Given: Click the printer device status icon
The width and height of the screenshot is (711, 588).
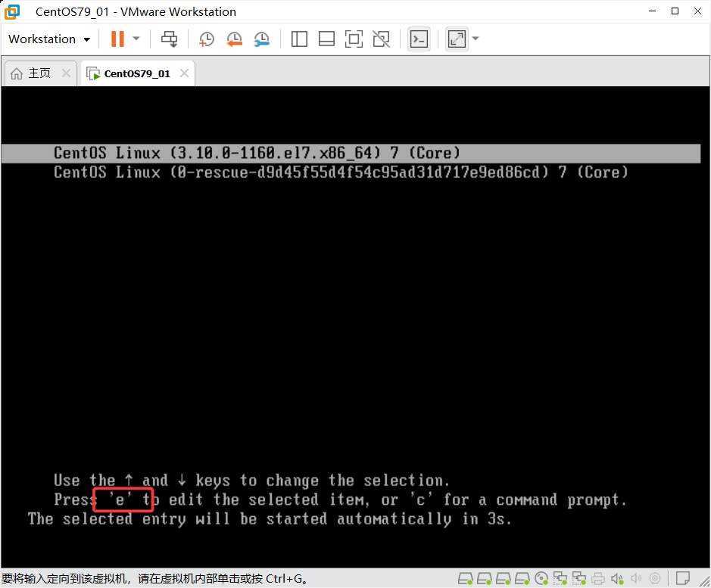Looking at the screenshot, I should [598, 578].
